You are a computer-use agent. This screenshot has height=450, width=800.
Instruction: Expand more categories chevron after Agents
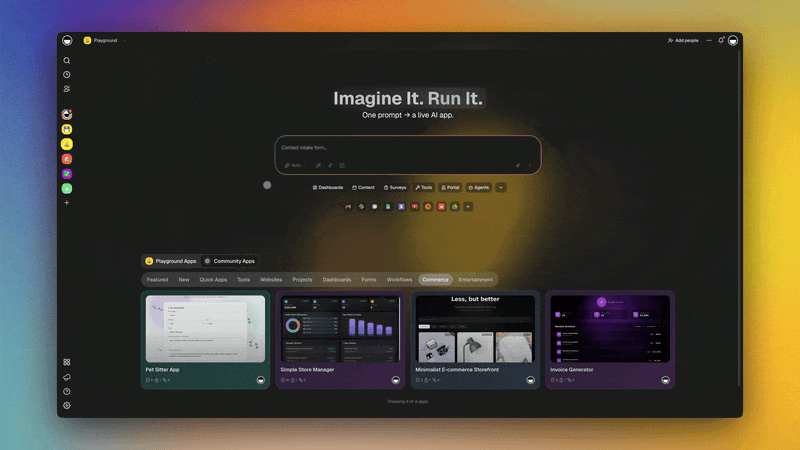point(501,187)
